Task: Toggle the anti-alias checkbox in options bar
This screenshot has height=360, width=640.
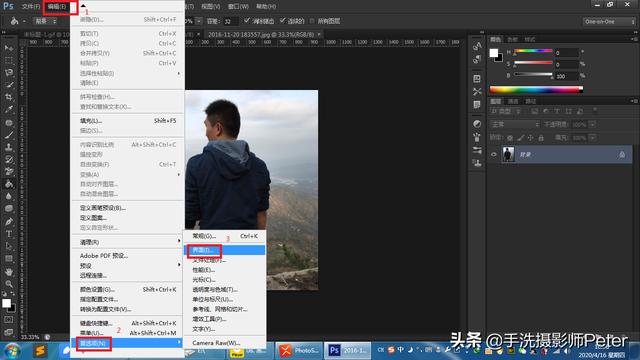Action: point(247,20)
